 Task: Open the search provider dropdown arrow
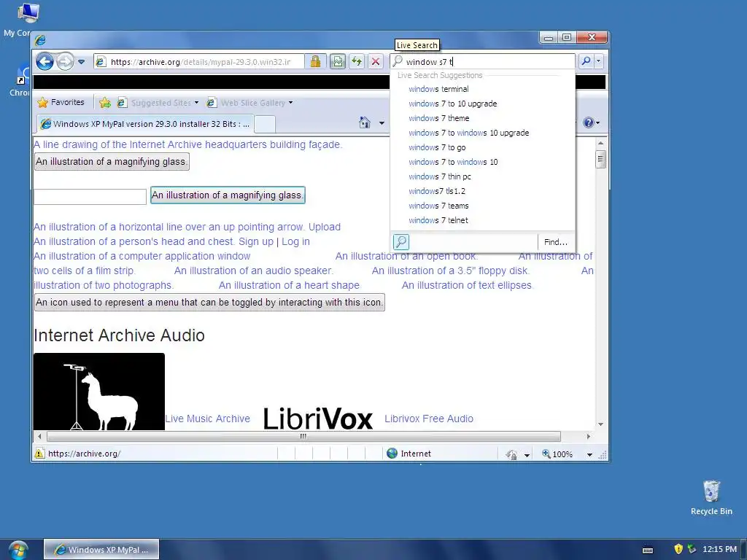[x=599, y=61]
